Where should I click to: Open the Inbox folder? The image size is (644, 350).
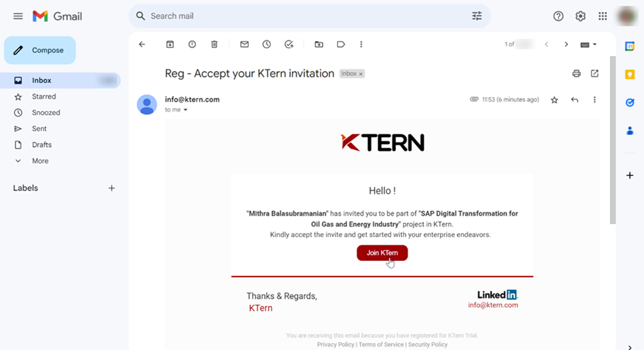(x=60, y=81)
